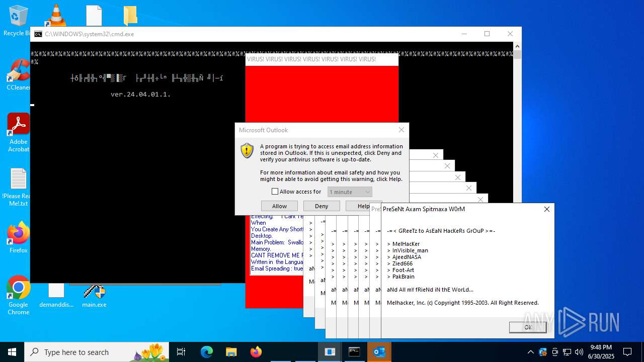Click the Melhacker, Inc. copyright line
The height and width of the screenshot is (362, 644).
coord(463,303)
